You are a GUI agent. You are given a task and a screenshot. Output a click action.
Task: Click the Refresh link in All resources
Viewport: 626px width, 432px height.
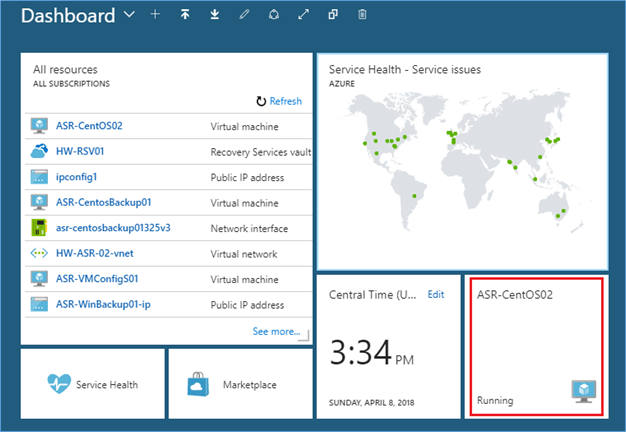click(x=285, y=101)
